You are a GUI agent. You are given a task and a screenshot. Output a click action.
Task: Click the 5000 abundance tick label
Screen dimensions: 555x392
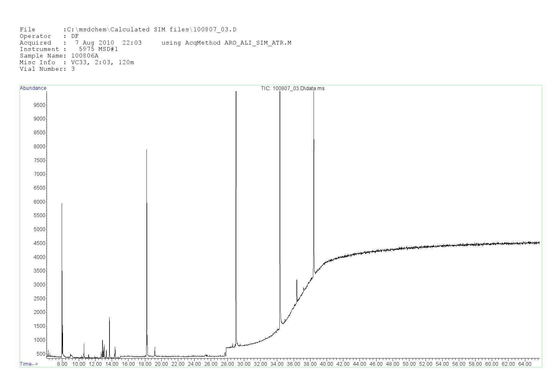pos(40,229)
